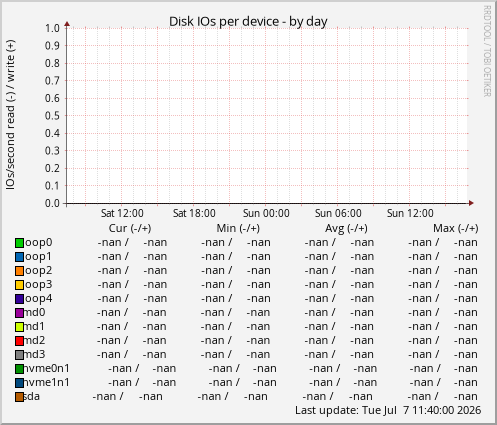Click the 'Sat 12:00' x-axis label
The width and height of the screenshot is (497, 425).
122,213
